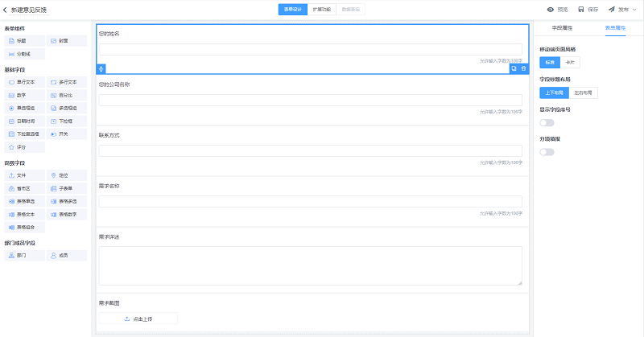Viewport: 644px width, 337px height.
Task: Switch to the 字段属性 tab
Action: 562,28
